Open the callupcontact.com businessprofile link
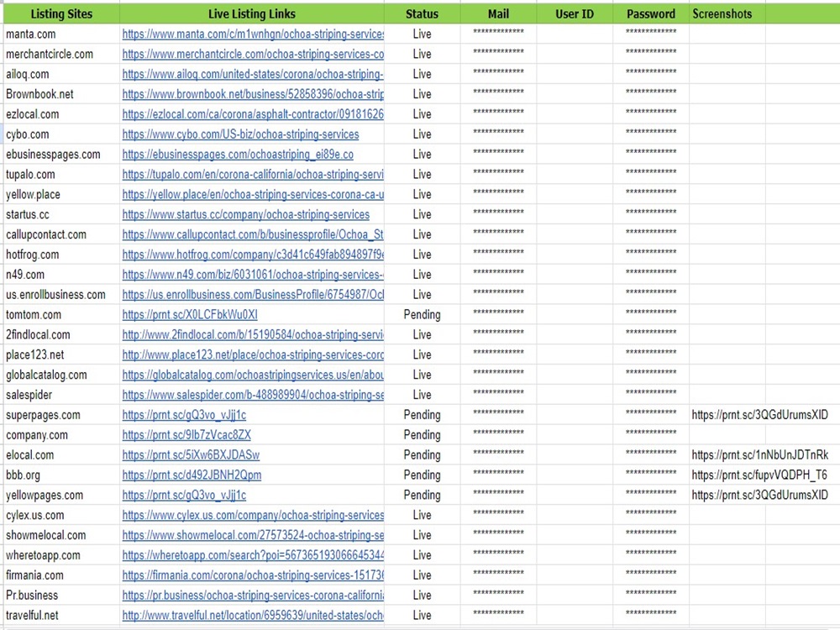The width and height of the screenshot is (840, 630). [253, 234]
